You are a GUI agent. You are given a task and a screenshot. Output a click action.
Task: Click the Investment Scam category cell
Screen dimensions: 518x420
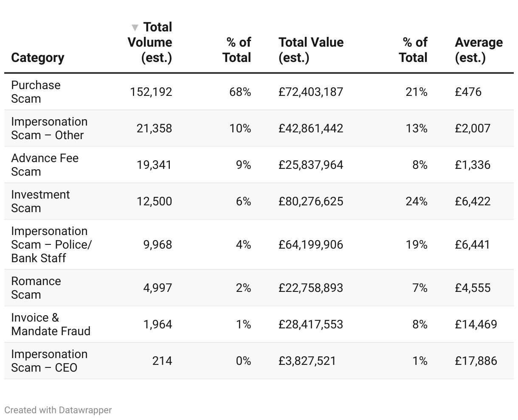click(x=40, y=201)
